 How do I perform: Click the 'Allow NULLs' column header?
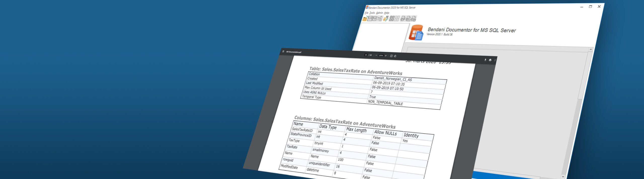coord(385,133)
